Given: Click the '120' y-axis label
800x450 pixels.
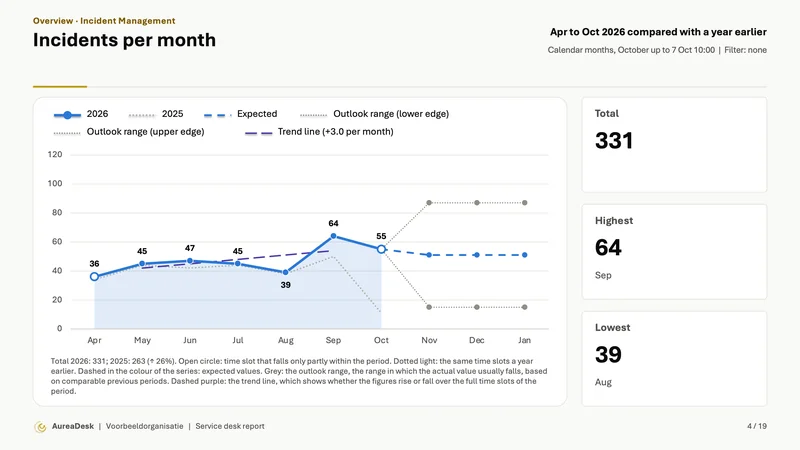Looking at the screenshot, I should pos(55,155).
